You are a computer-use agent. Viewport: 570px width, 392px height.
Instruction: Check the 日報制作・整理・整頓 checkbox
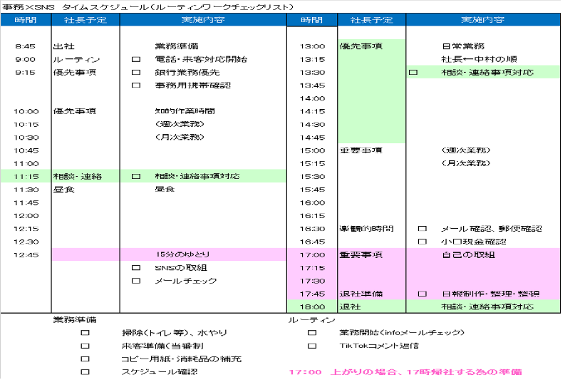point(422,294)
